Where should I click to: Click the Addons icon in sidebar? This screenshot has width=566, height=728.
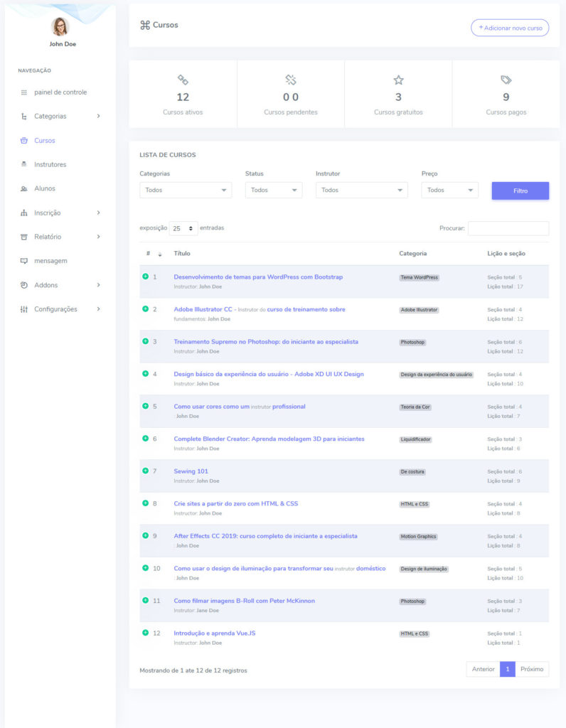point(23,285)
